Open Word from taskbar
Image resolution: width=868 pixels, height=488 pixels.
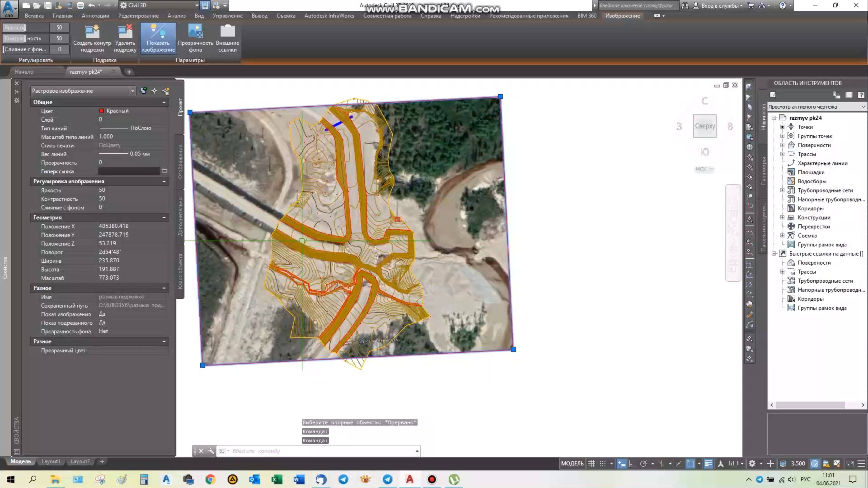(x=299, y=479)
